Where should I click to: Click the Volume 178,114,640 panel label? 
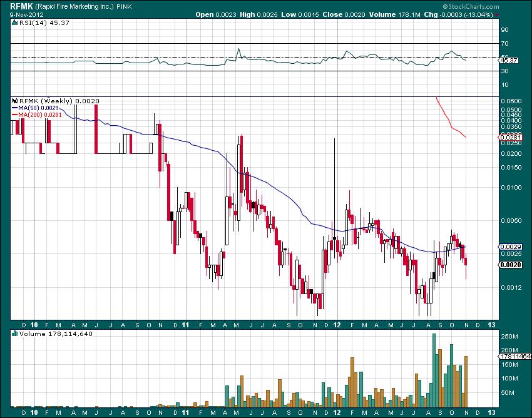tap(56, 334)
